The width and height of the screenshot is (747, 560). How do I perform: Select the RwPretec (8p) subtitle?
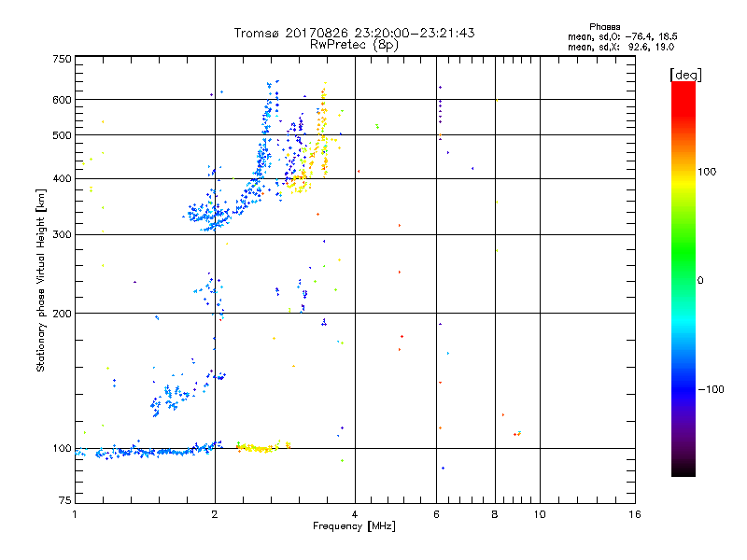tap(354, 44)
